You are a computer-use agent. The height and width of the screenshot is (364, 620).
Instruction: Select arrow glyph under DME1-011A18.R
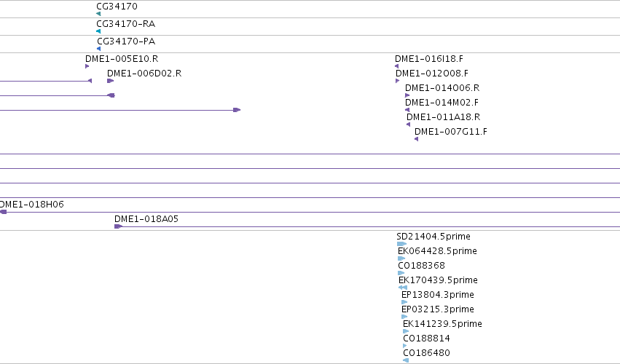point(409,124)
